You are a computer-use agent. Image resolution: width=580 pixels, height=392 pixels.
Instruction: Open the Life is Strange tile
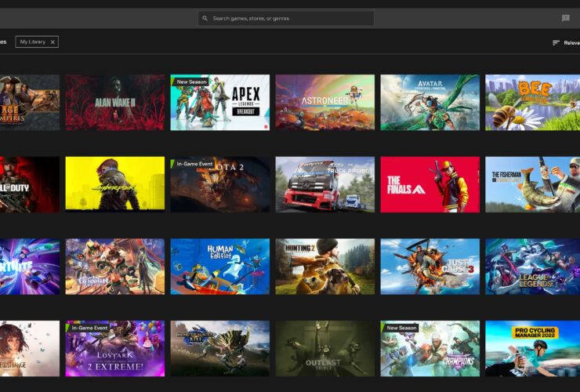pos(30,348)
